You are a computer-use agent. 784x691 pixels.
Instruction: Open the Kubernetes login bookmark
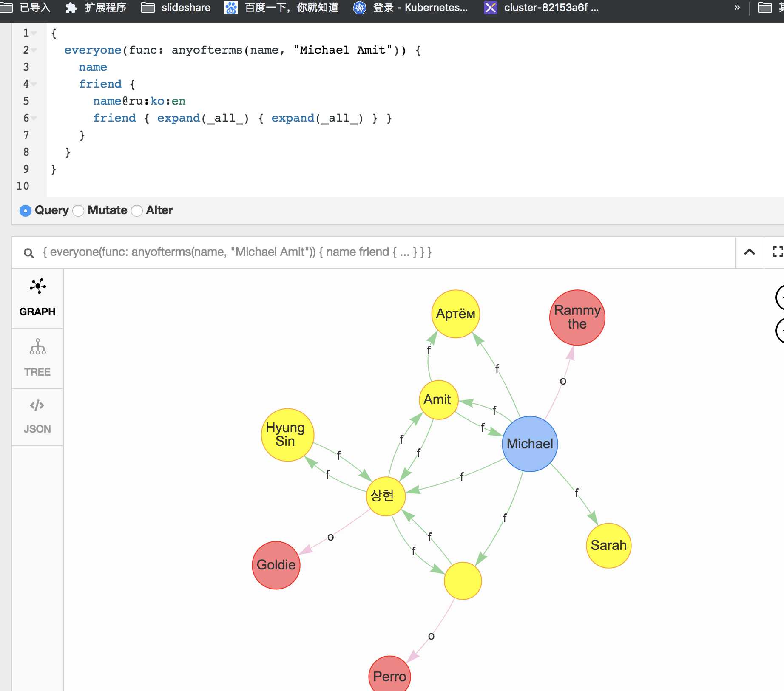[410, 8]
